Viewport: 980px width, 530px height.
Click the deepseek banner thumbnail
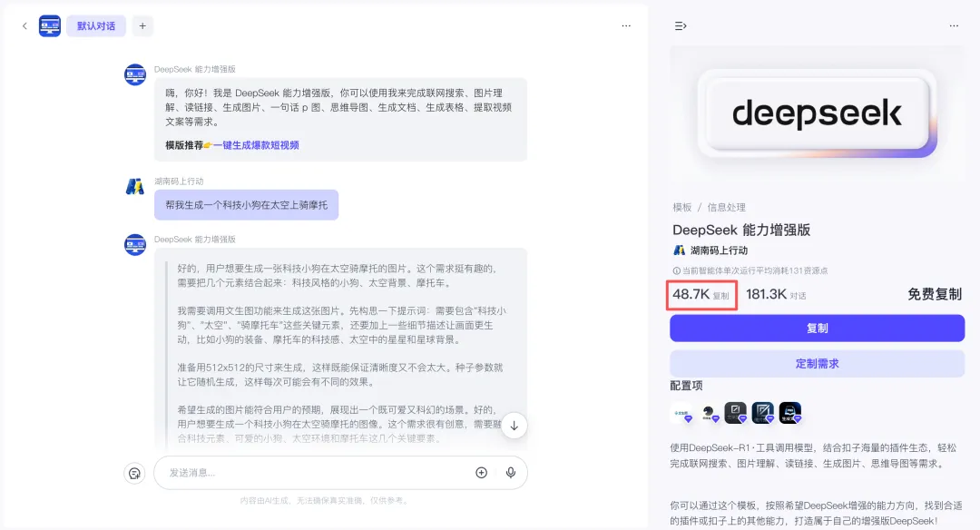click(817, 114)
